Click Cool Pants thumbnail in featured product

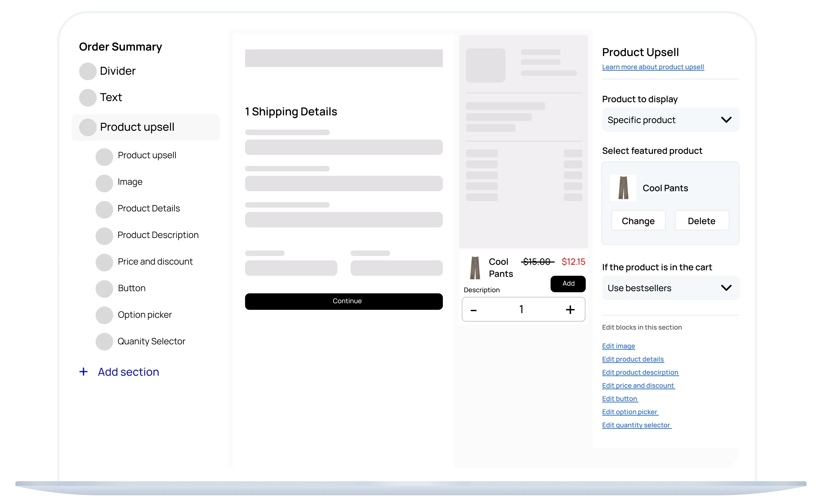pyautogui.click(x=623, y=188)
